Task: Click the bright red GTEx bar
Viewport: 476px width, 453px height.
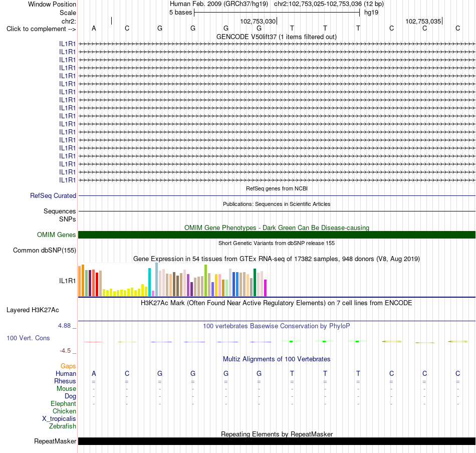Action: pos(97,284)
